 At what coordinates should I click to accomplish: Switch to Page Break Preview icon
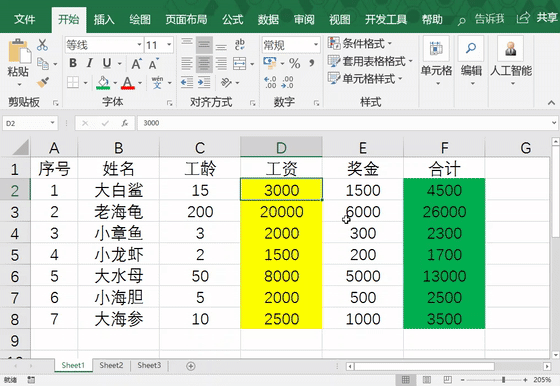(x=448, y=380)
